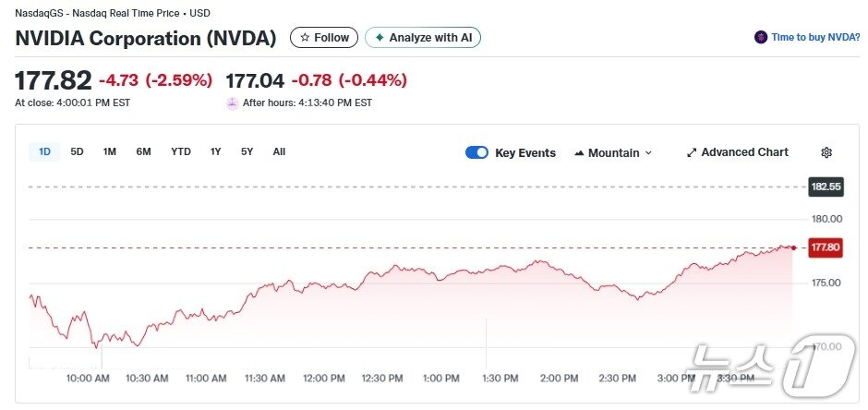This screenshot has height=410, width=868.
Task: Click the after hours moon icon
Action: tap(233, 102)
